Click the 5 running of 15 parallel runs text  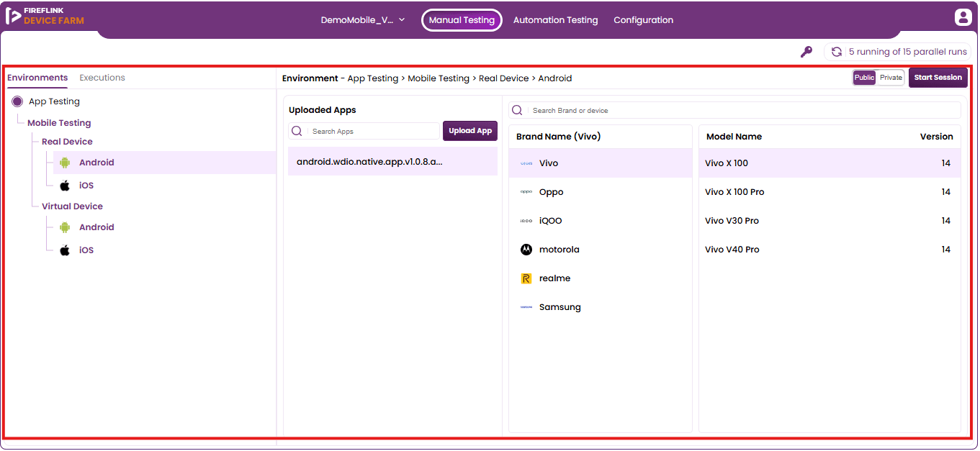click(907, 52)
